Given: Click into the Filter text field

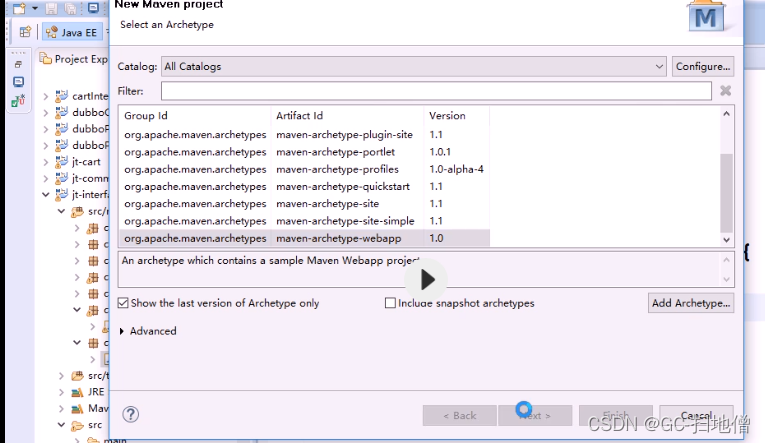Looking at the screenshot, I should coord(436,91).
